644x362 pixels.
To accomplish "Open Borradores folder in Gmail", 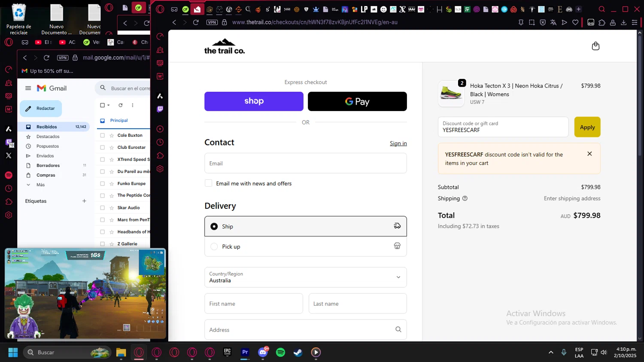I will pyautogui.click(x=55, y=165).
